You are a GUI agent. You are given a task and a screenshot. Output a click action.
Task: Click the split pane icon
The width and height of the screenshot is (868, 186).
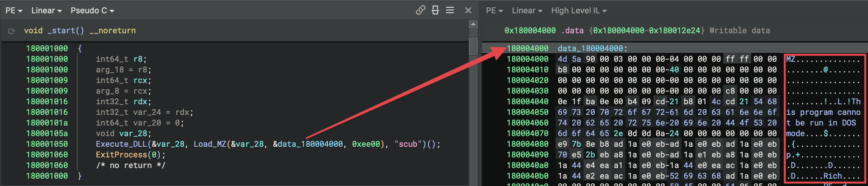point(435,10)
